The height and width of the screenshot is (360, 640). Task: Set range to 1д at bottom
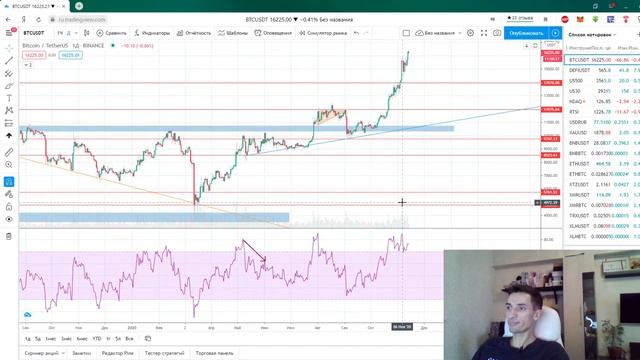(27, 338)
